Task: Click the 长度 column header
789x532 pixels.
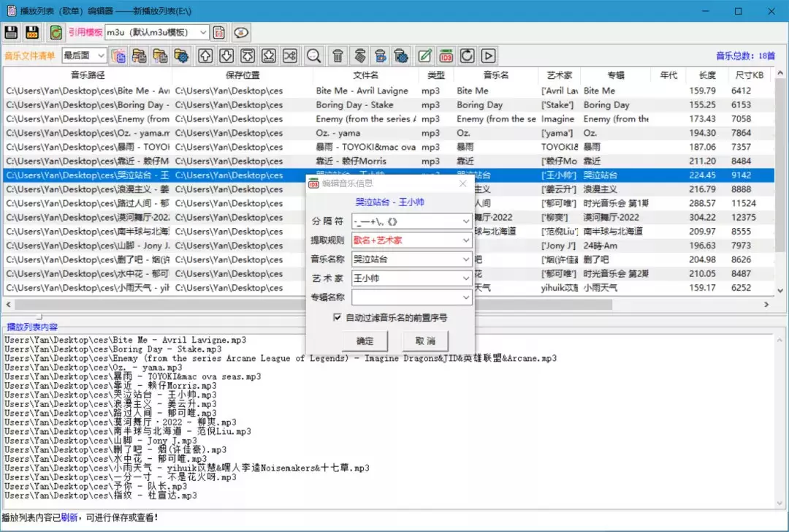Action: [x=707, y=75]
